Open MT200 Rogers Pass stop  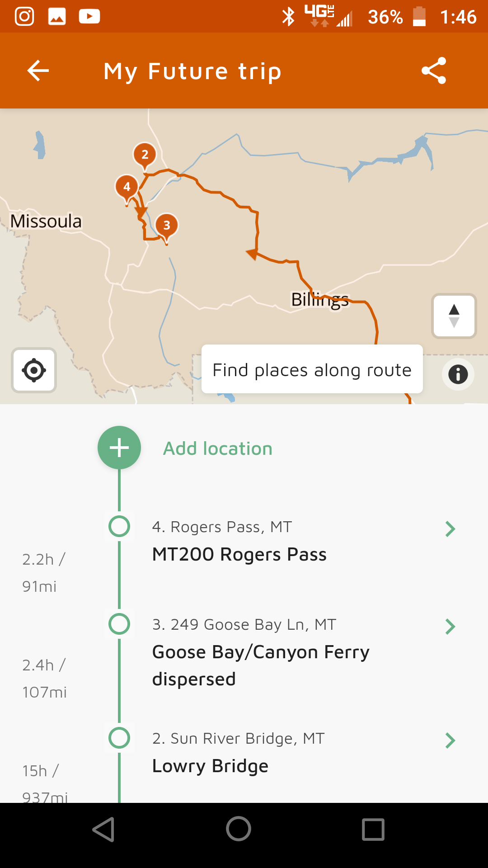point(239,554)
